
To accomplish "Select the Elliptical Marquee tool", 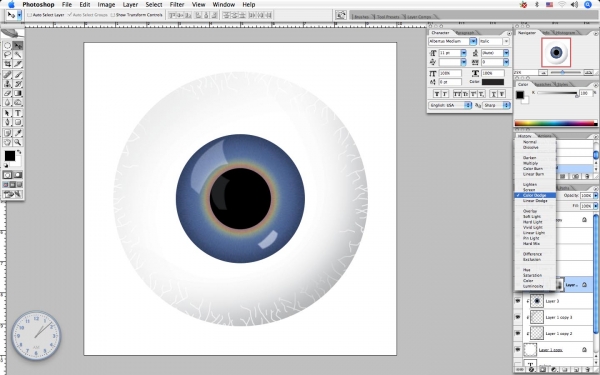I will [7, 46].
